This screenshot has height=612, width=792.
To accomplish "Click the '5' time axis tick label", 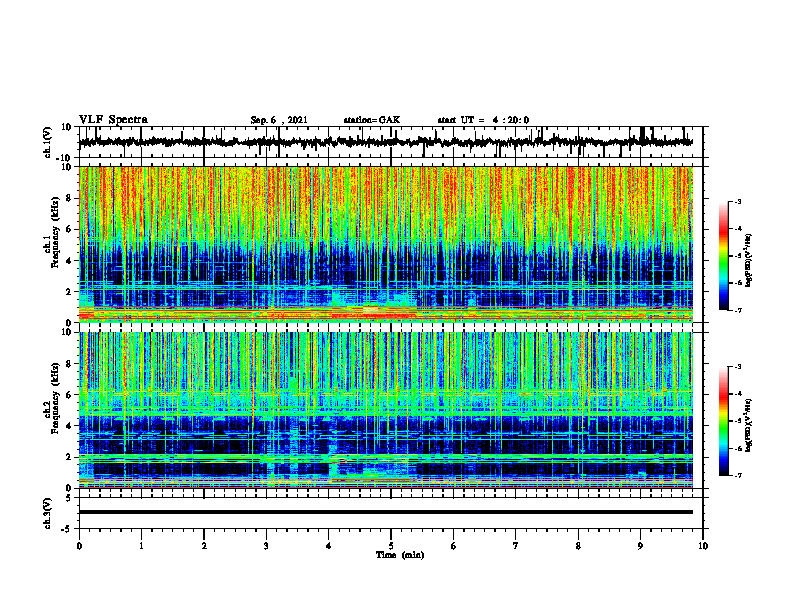I will 391,546.
